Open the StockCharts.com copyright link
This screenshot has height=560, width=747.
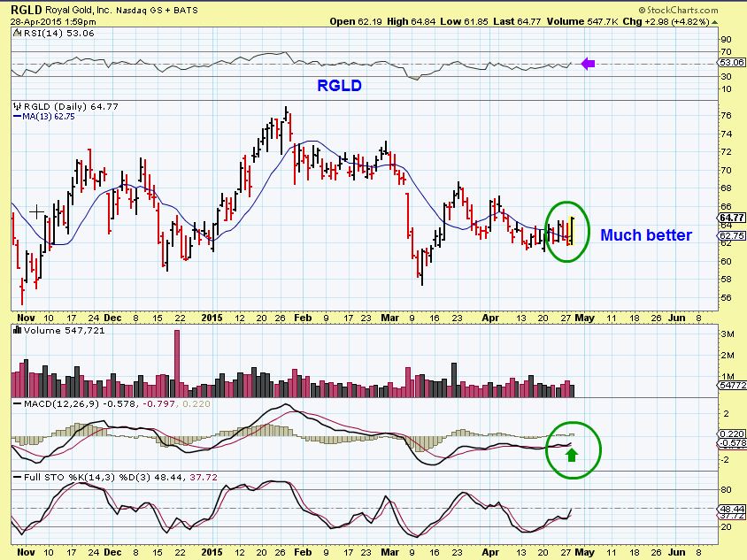(678, 10)
